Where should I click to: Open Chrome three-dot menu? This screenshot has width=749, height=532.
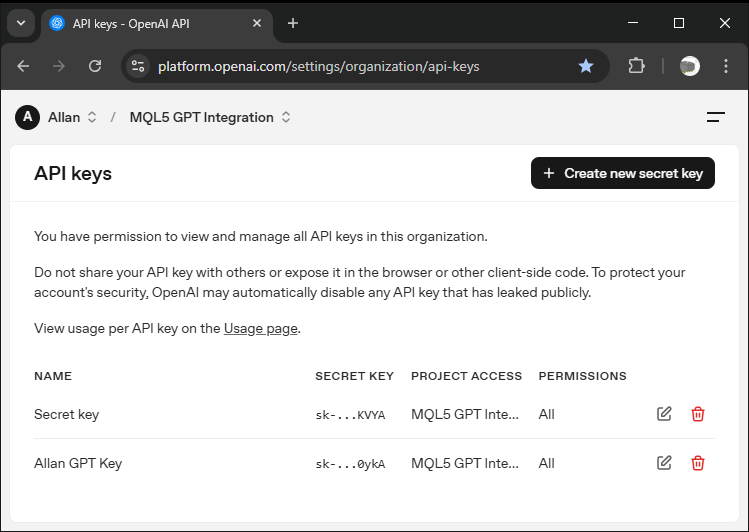point(726,66)
